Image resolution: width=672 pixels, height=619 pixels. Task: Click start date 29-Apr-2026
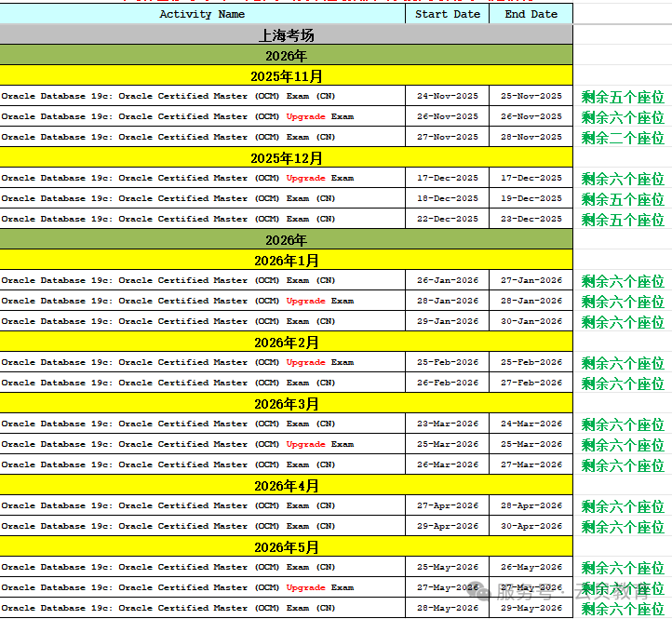click(448, 527)
